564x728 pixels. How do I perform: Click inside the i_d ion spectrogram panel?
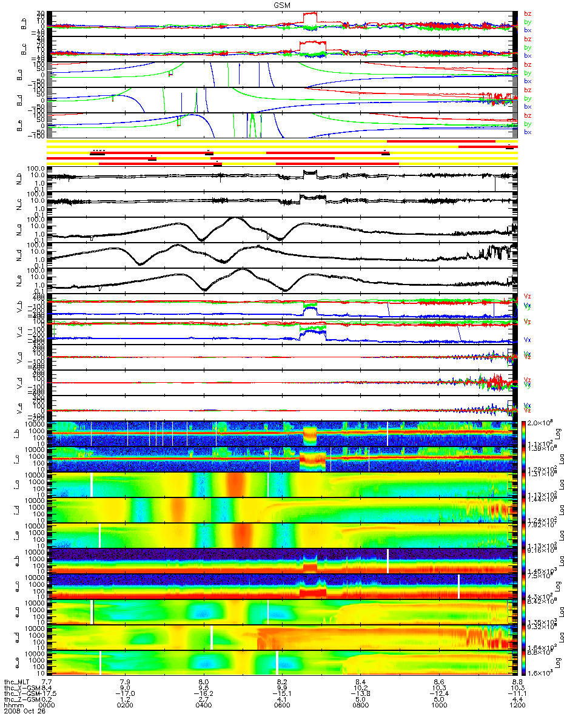[282, 510]
